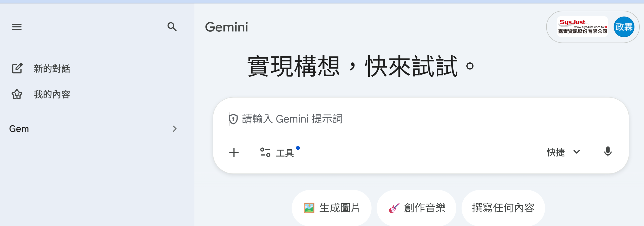
Task: Activate the microphone voice input
Action: [608, 152]
